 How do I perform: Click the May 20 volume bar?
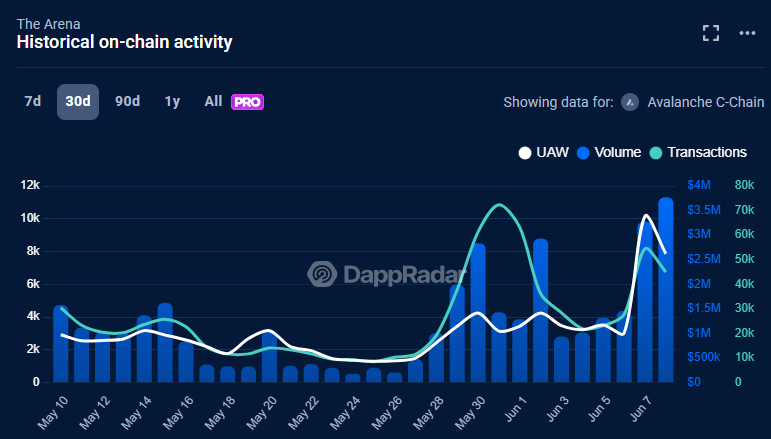[x=269, y=356]
